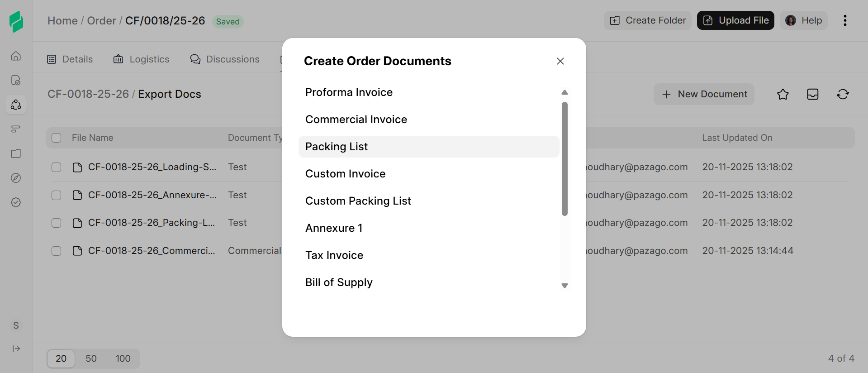Open file CF-0018-25-26_Loading-S...

point(152,167)
